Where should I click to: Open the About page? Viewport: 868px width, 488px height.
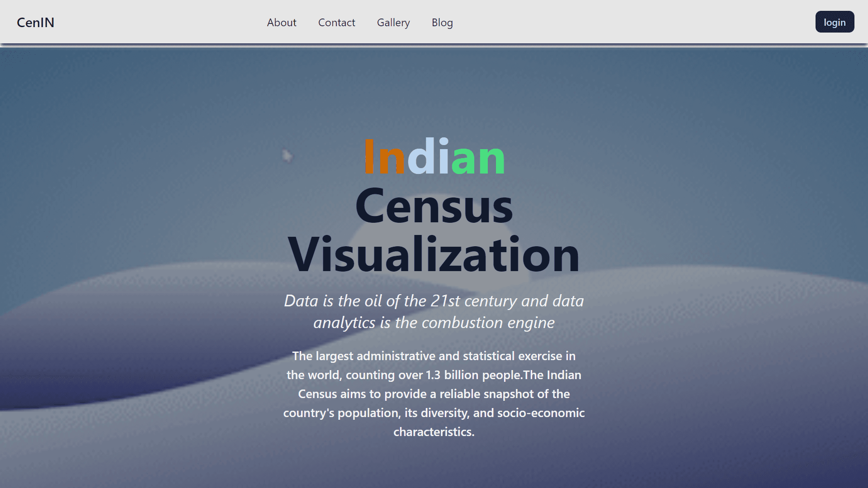(x=282, y=23)
